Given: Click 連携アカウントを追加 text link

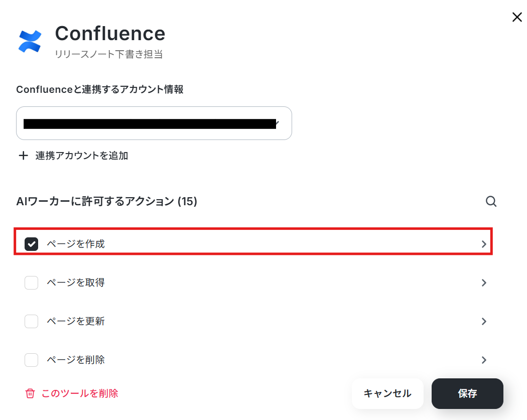Looking at the screenshot, I should (82, 156).
